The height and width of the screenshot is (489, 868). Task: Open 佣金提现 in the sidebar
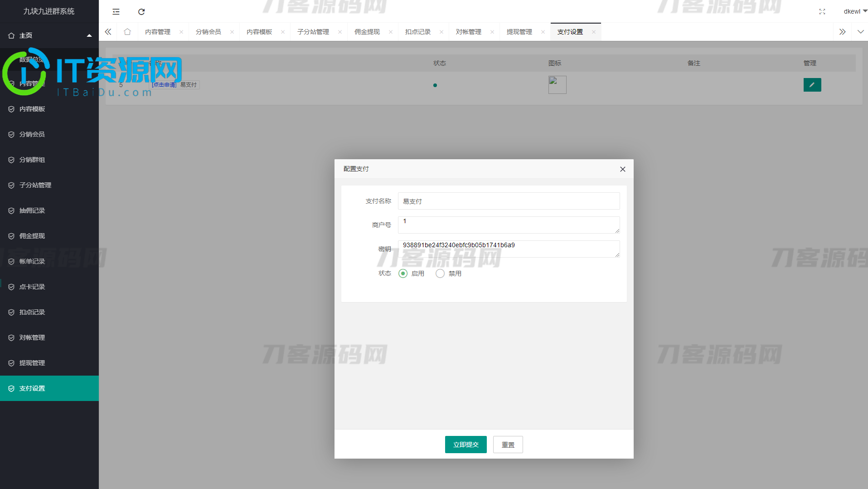[49, 236]
